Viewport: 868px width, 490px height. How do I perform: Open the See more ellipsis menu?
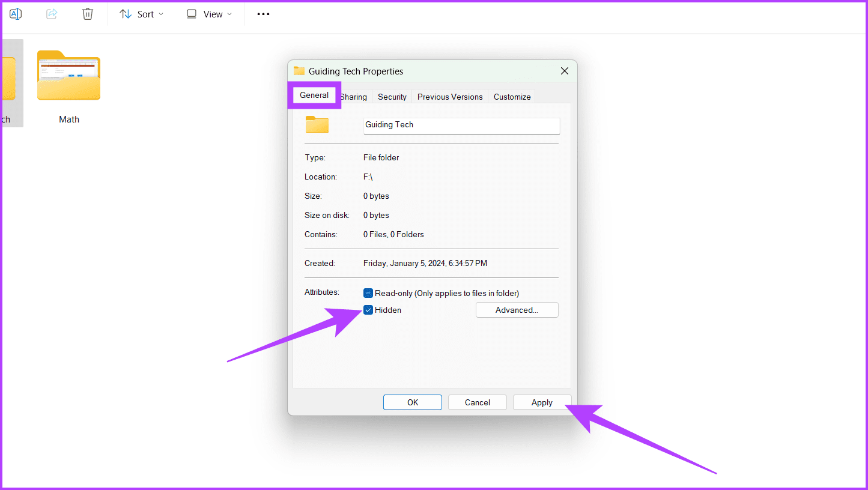pyautogui.click(x=263, y=14)
